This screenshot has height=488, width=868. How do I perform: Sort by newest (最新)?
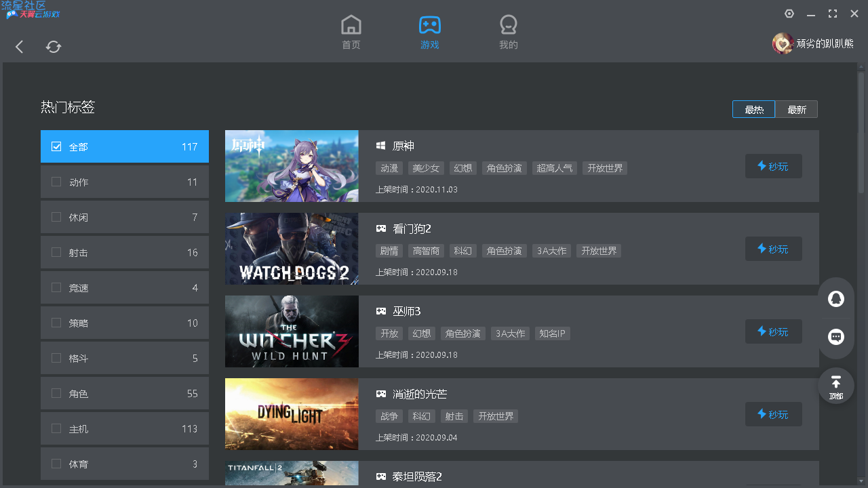click(x=797, y=109)
